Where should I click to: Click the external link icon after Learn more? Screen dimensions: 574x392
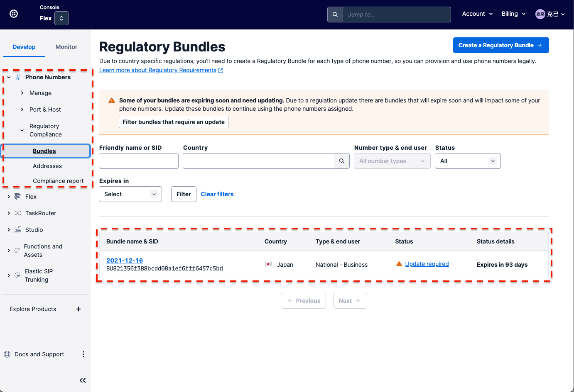click(221, 71)
